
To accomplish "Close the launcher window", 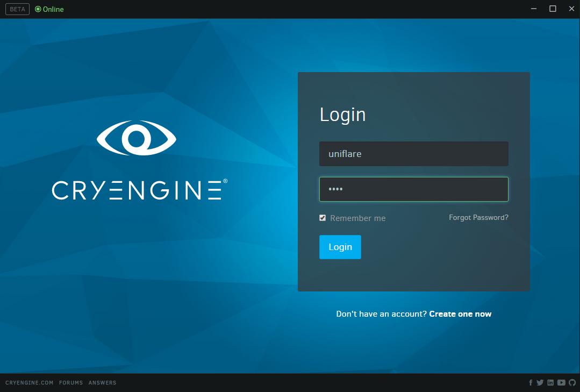I will click(x=571, y=9).
